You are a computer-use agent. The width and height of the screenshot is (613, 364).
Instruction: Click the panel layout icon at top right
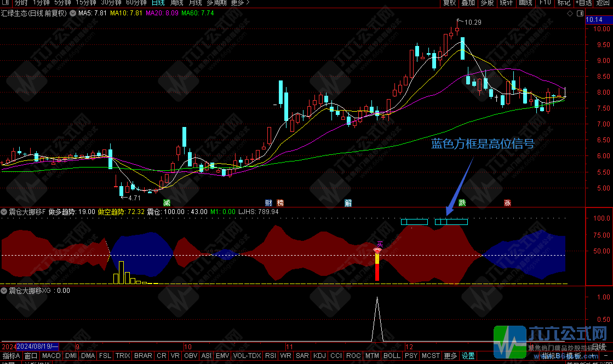580,13
